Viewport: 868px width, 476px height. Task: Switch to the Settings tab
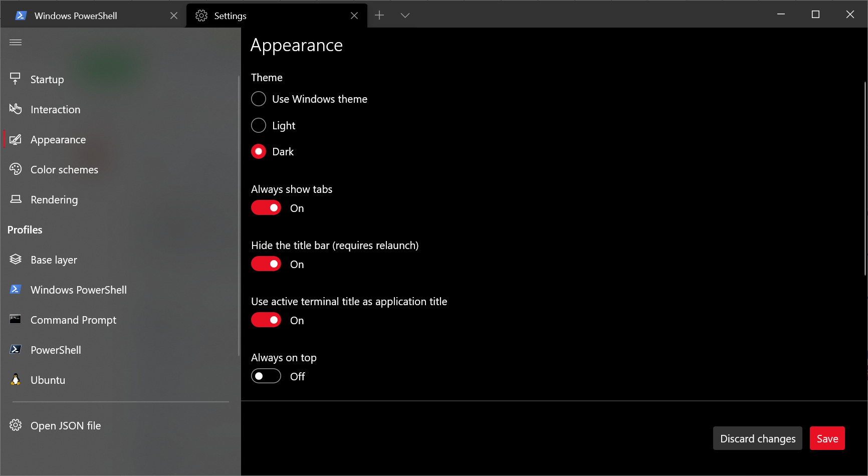coord(277,16)
